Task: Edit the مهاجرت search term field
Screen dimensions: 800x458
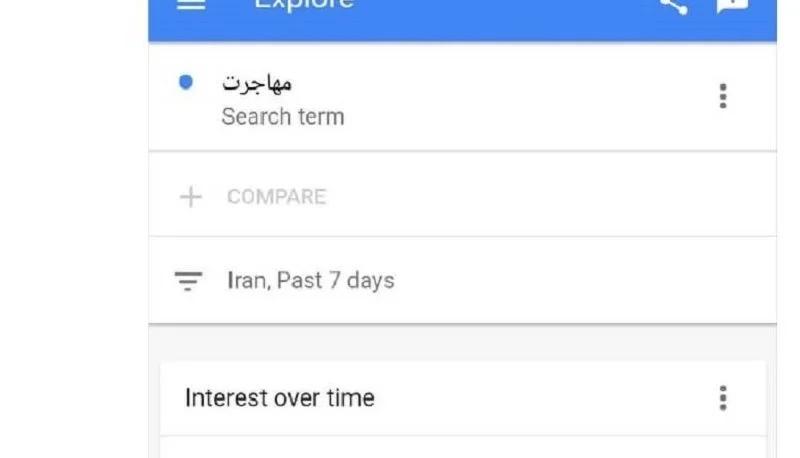Action: click(x=257, y=83)
